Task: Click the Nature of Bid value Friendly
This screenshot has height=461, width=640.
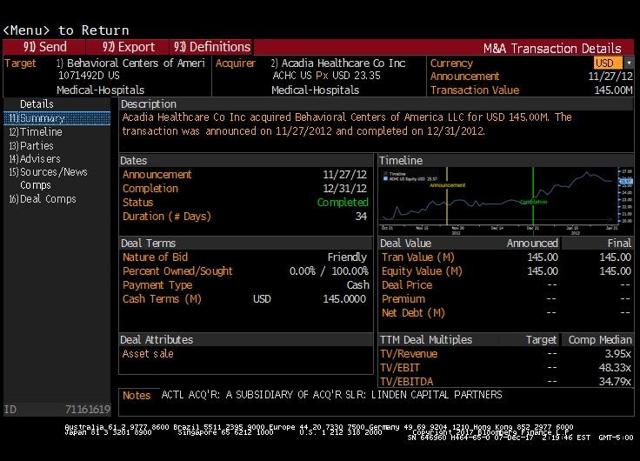Action: tap(347, 257)
